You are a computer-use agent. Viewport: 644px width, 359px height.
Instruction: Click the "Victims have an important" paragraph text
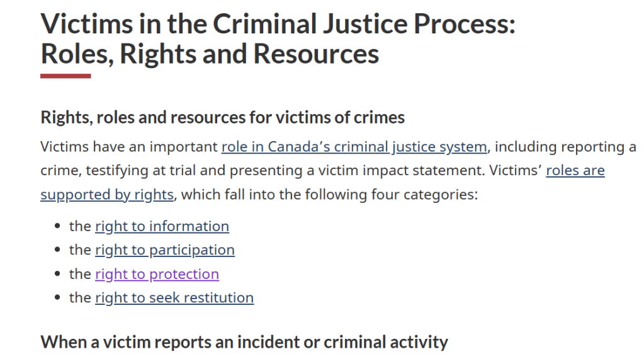coord(129,147)
